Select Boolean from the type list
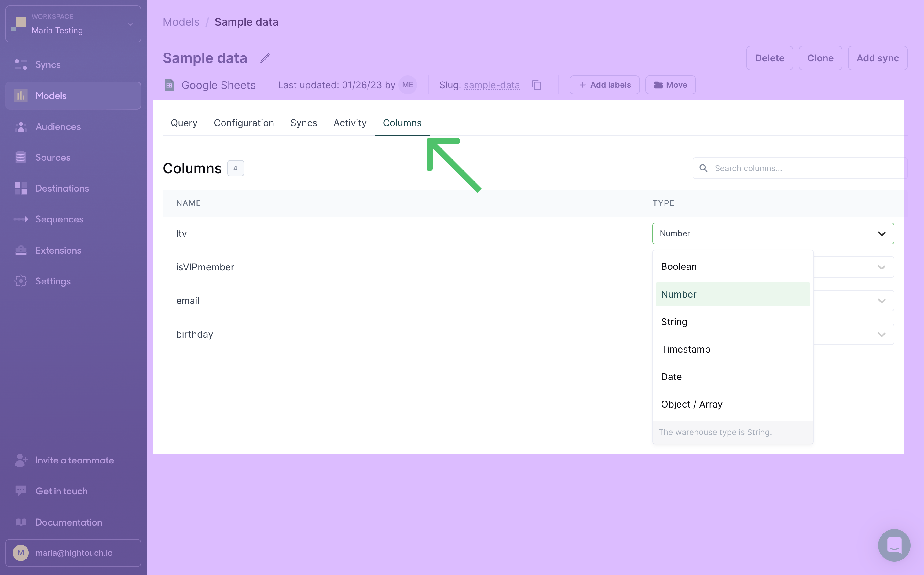This screenshot has width=924, height=575. (x=679, y=266)
